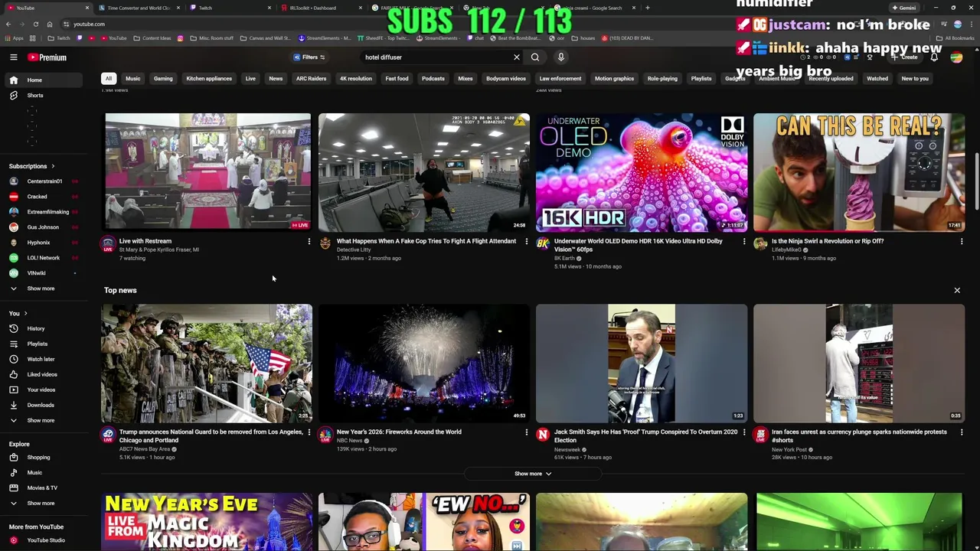Activate voice search microphone
Screen dimensions: 980x551
click(x=561, y=57)
